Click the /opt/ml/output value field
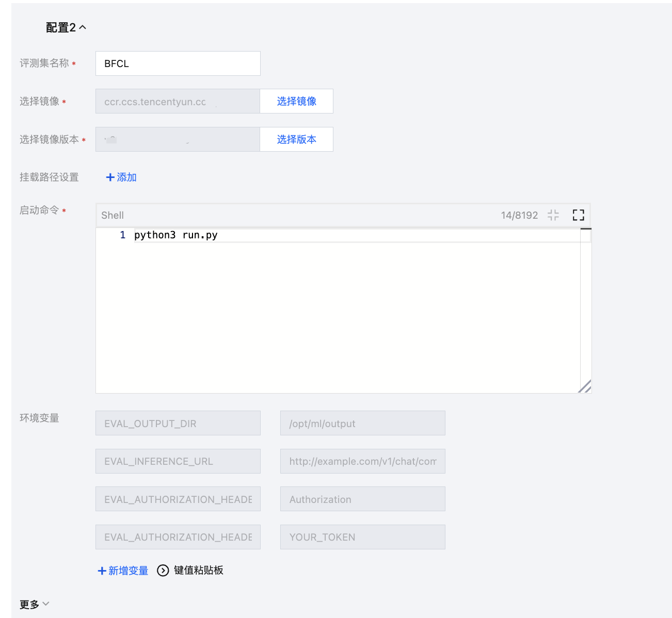The image size is (672, 618). (363, 424)
